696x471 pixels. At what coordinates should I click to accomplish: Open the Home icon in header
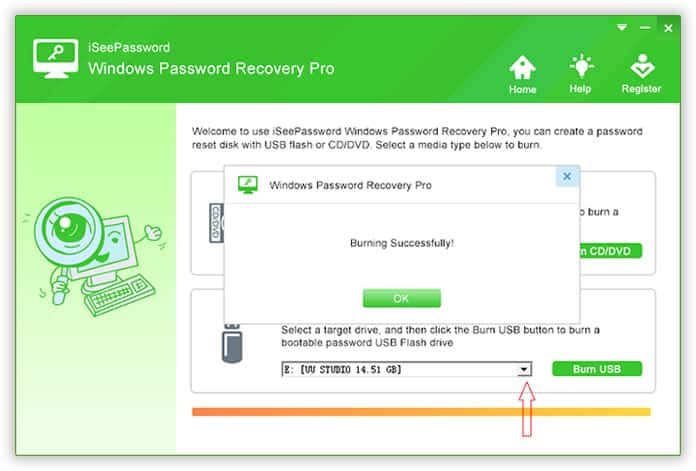point(522,67)
